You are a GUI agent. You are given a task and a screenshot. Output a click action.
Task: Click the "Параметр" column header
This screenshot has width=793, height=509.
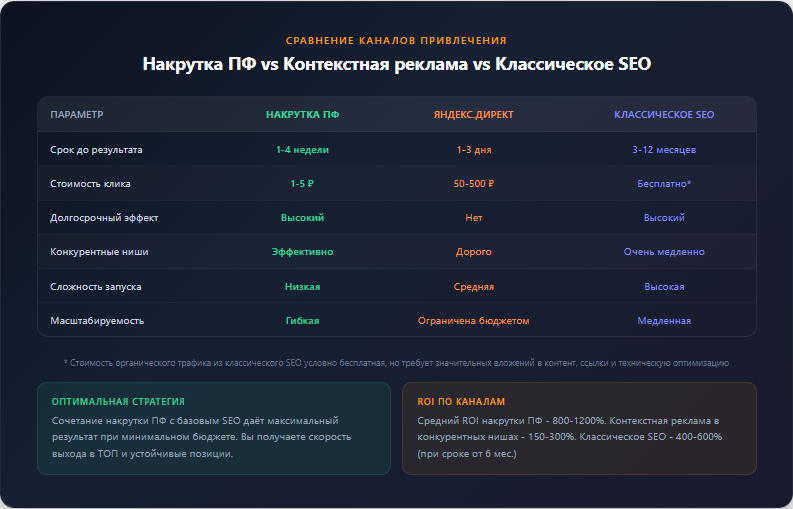tap(77, 115)
